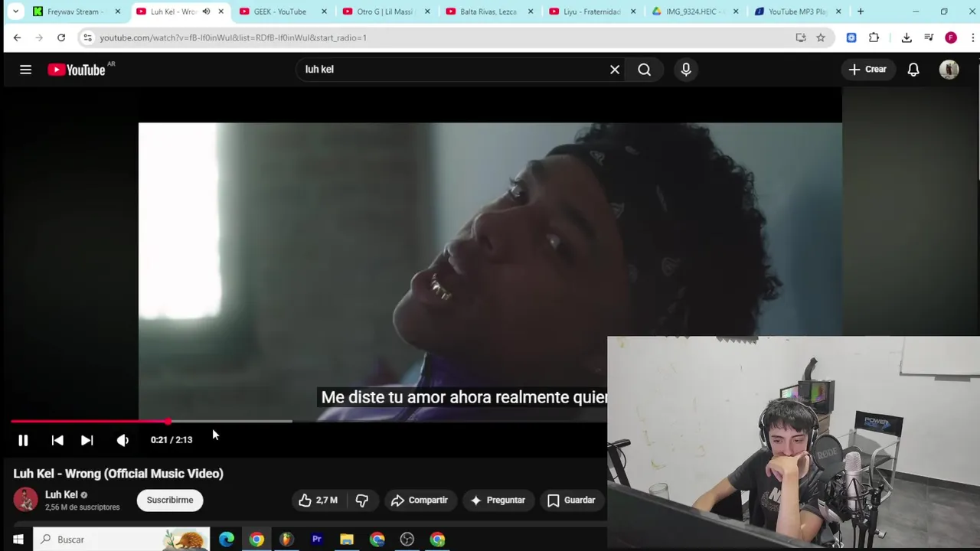Image resolution: width=980 pixels, height=551 pixels.
Task: Open File Explorer from the taskbar
Action: click(x=347, y=540)
